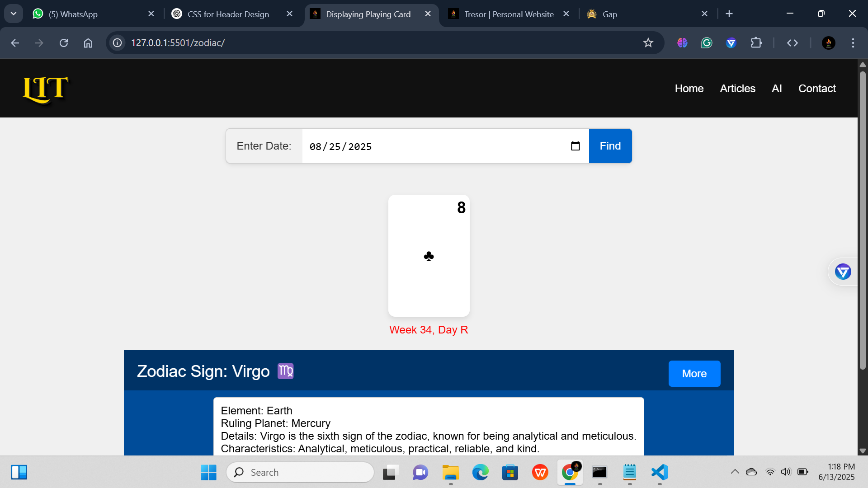Image resolution: width=868 pixels, height=488 pixels.
Task: Click the Find button
Action: (610, 146)
